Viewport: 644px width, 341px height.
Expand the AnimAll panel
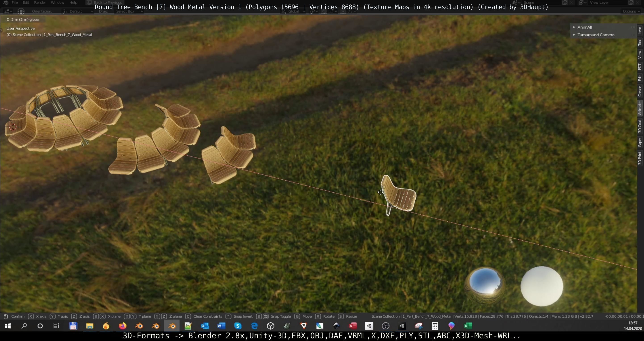[585, 27]
